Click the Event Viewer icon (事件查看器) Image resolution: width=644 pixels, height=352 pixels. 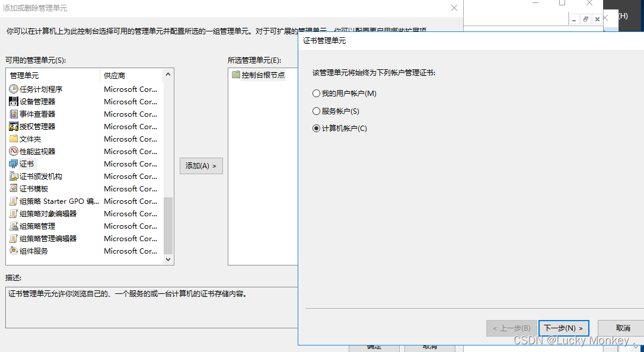coord(14,114)
